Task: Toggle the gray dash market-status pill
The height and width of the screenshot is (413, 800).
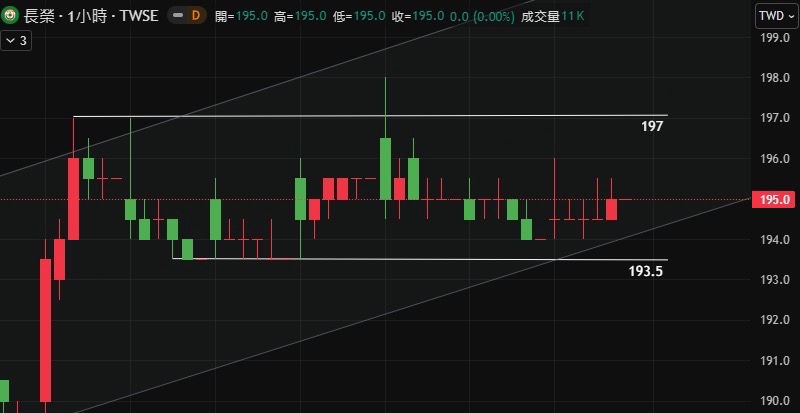Action: click(178, 16)
